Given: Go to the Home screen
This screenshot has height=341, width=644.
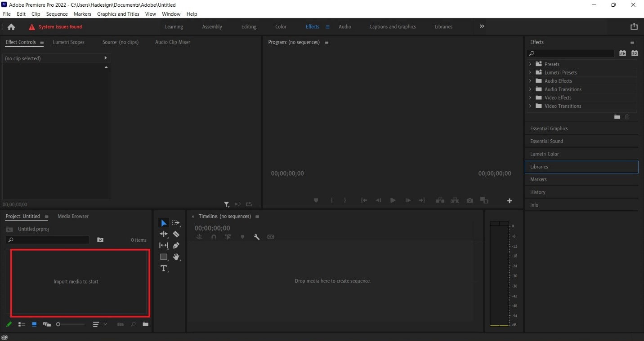Looking at the screenshot, I should coord(11,27).
